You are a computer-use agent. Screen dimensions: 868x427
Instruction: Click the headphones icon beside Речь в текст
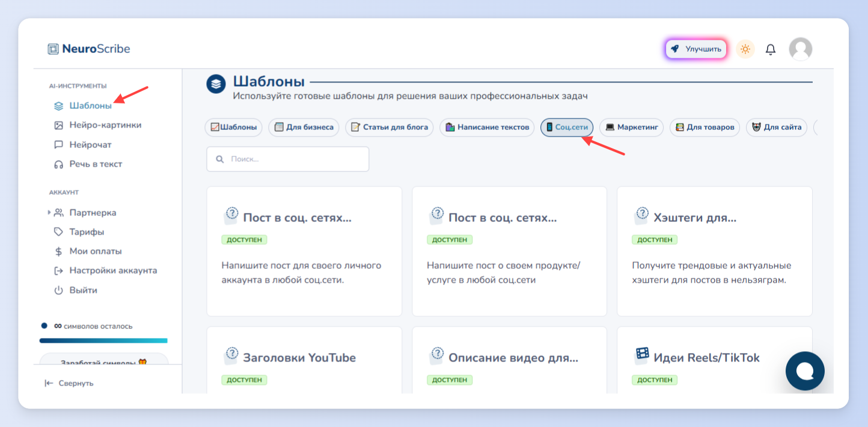[58, 164]
